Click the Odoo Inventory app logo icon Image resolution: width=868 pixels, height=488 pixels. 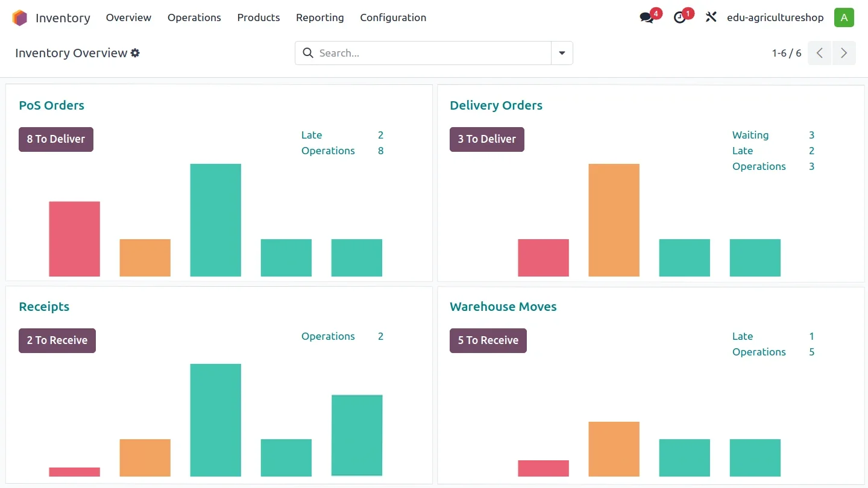(x=20, y=18)
